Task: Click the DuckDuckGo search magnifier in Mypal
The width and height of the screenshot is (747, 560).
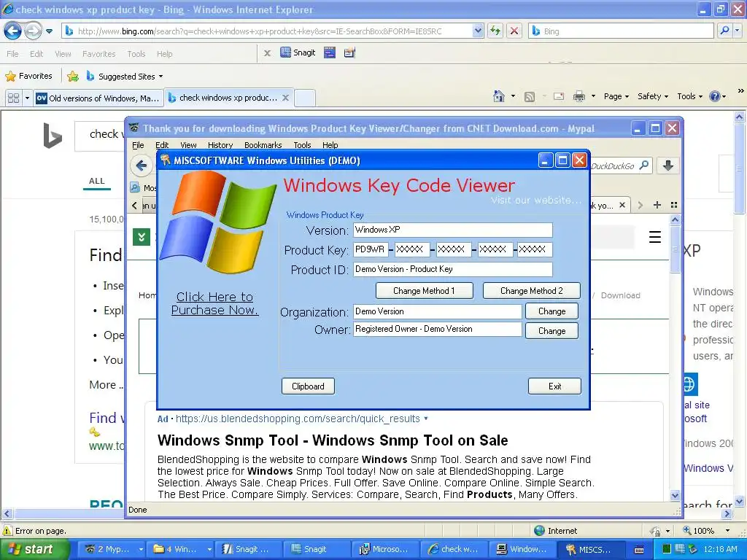Action: click(644, 166)
